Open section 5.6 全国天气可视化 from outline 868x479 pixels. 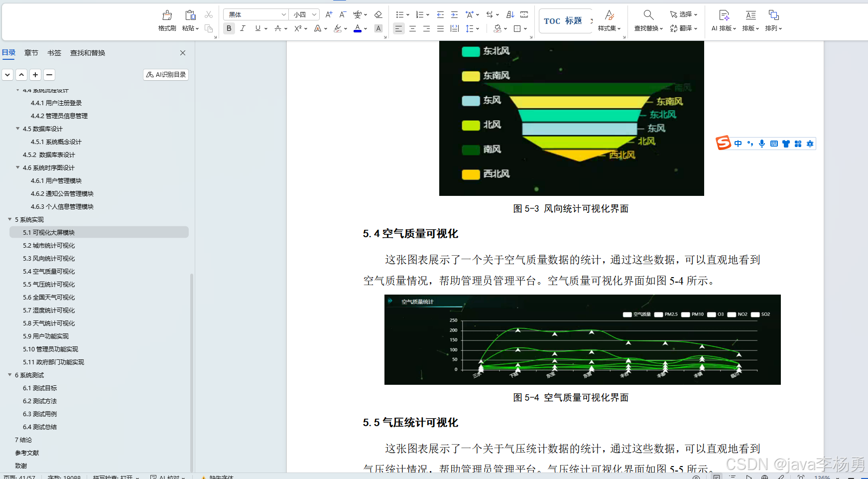click(x=48, y=297)
